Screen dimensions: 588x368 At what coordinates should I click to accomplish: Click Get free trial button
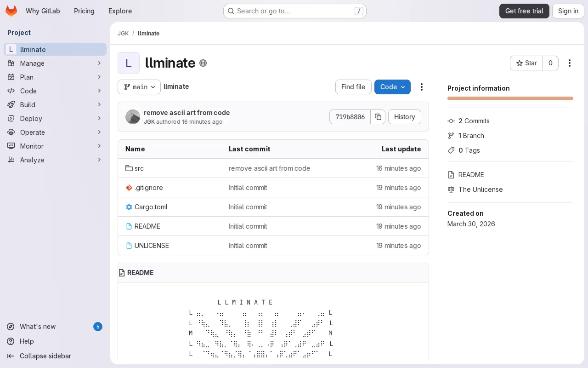(x=524, y=11)
